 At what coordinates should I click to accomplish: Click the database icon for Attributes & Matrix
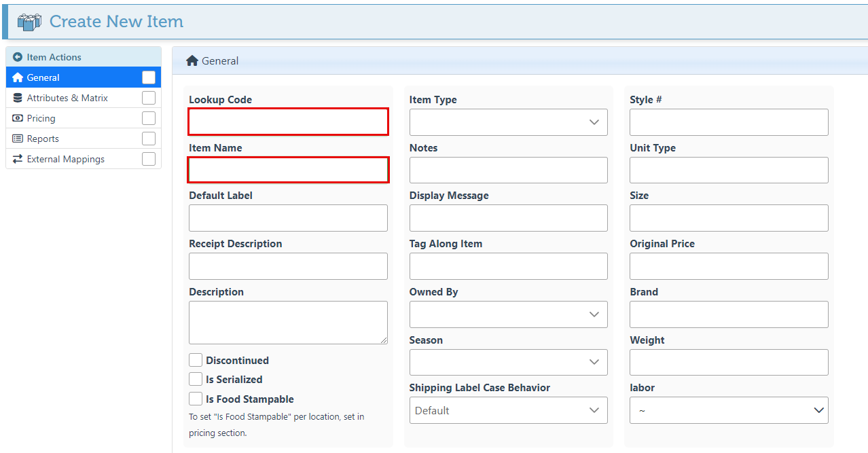(x=18, y=98)
